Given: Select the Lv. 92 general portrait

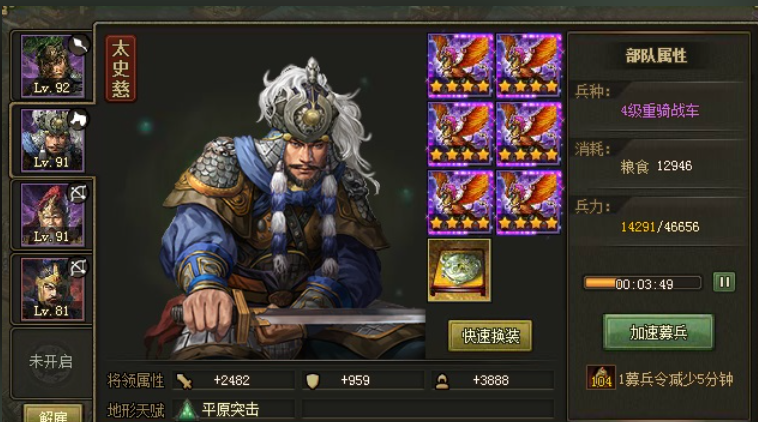Looking at the screenshot, I should [x=53, y=66].
